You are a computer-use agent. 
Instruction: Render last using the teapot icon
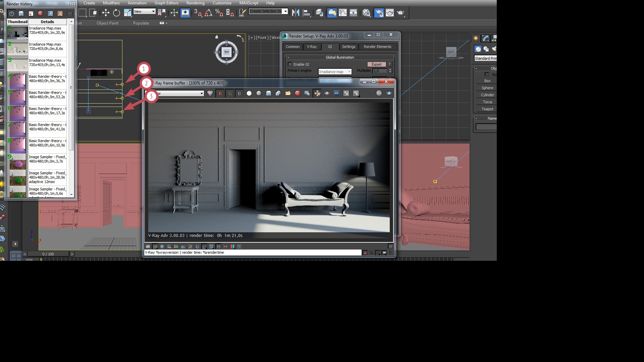click(x=388, y=94)
